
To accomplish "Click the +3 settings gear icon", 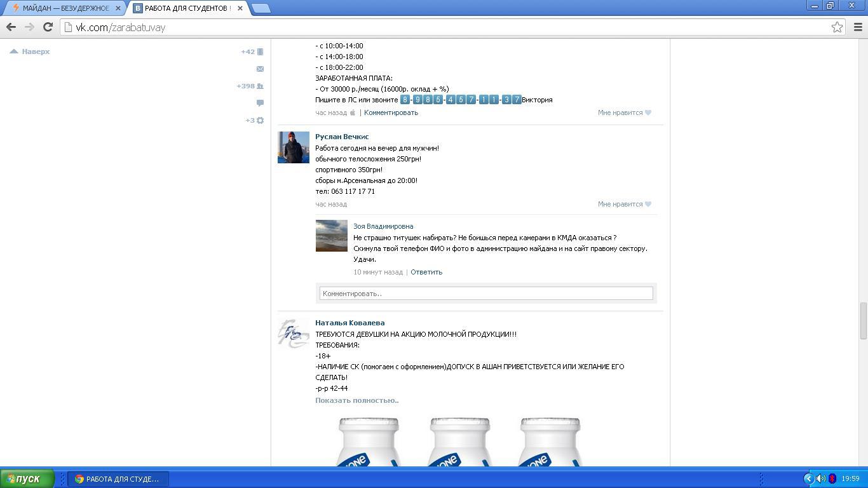I will [255, 120].
